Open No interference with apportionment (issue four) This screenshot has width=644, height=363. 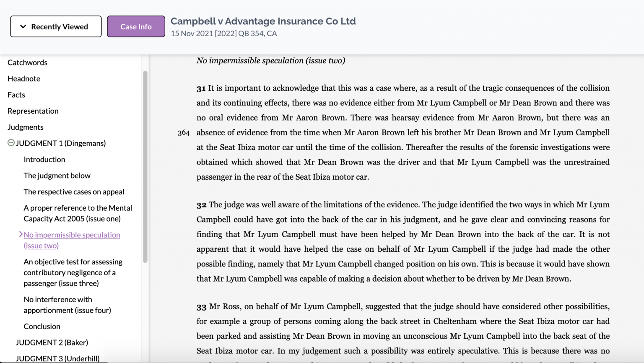67,305
